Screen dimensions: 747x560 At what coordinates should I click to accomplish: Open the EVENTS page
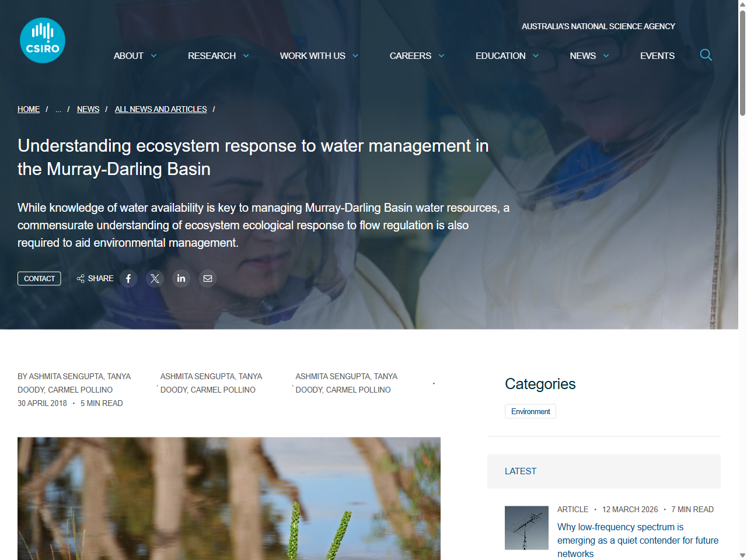(657, 55)
